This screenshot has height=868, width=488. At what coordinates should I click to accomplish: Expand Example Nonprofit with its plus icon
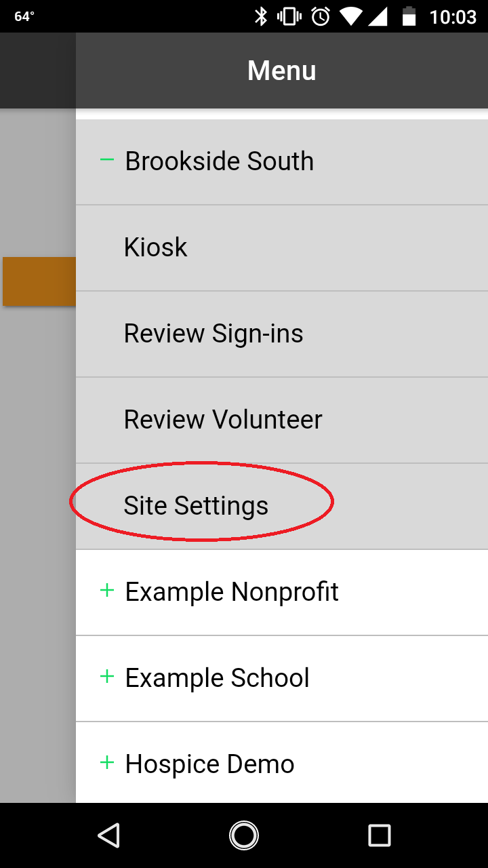point(106,591)
